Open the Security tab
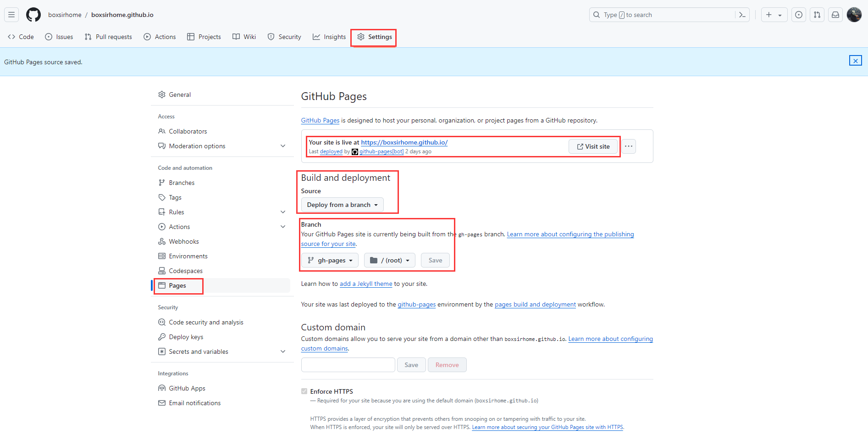The height and width of the screenshot is (435, 868). [x=284, y=37]
